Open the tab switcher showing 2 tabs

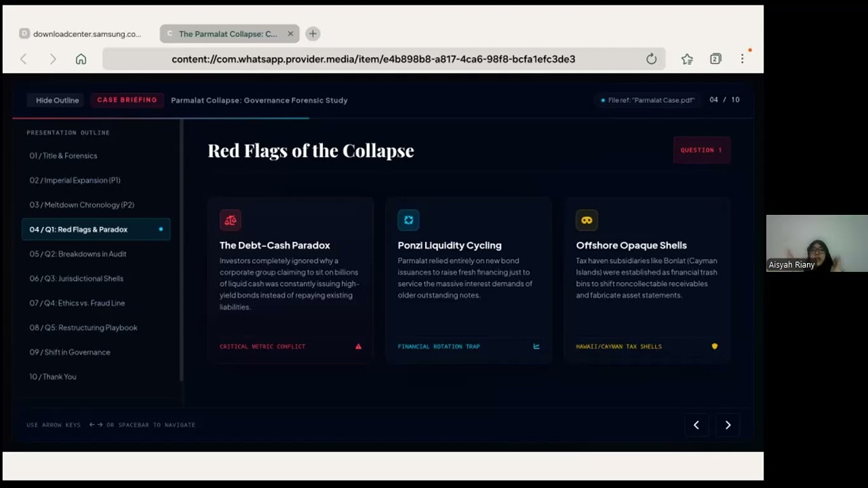(715, 59)
